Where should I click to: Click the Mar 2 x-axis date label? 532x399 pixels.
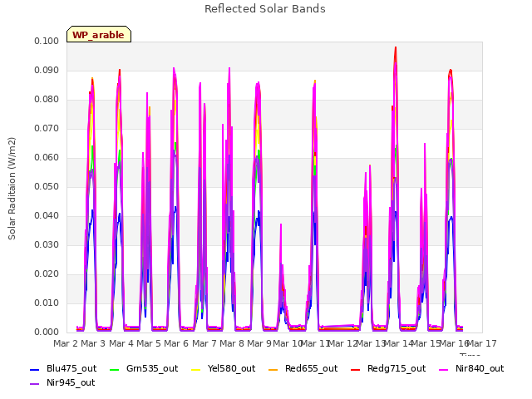[66, 343]
